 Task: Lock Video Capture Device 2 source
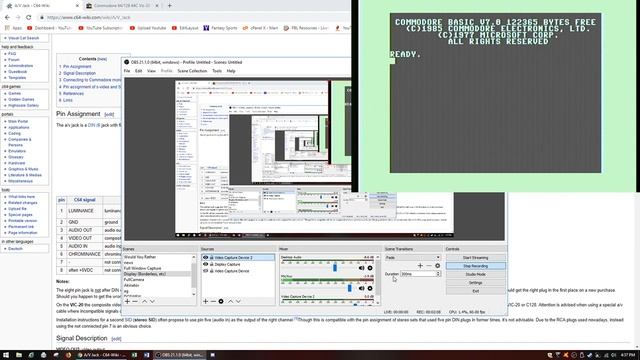point(211,258)
